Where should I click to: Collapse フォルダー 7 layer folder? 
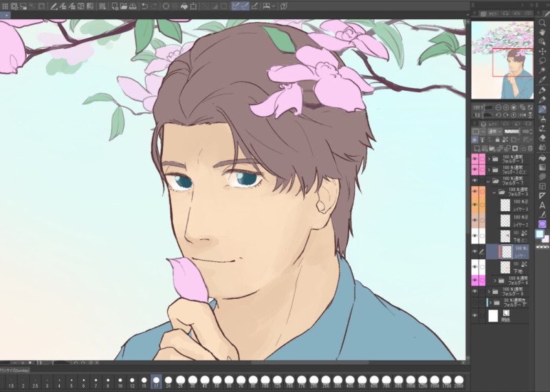click(x=489, y=181)
